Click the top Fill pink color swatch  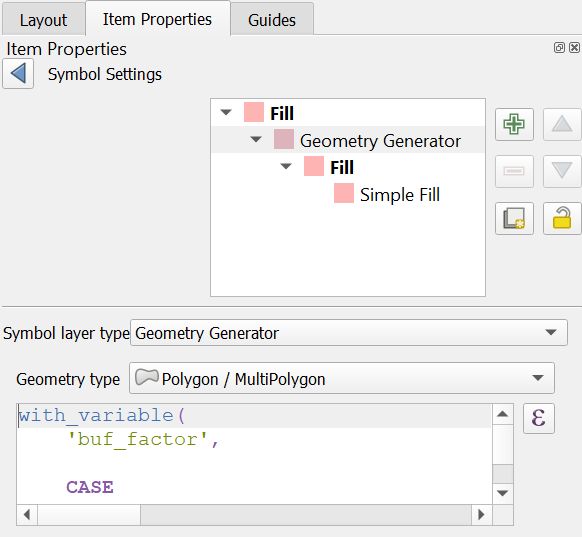(254, 112)
